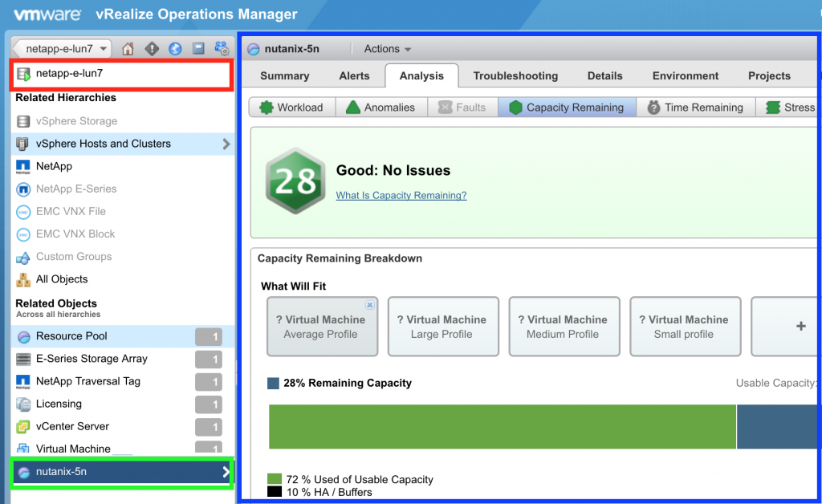822x504 pixels.
Task: Click the NetApp logo icon
Action: (x=23, y=167)
